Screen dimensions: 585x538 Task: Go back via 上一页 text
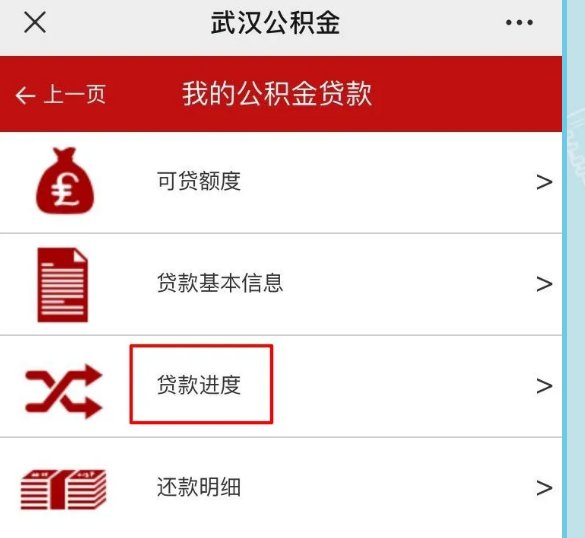pyautogui.click(x=75, y=94)
